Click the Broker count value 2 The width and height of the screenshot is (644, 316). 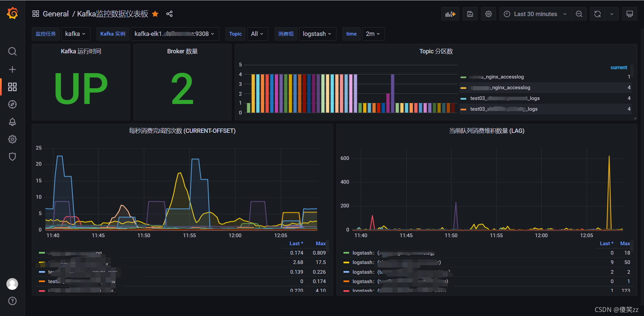(182, 89)
